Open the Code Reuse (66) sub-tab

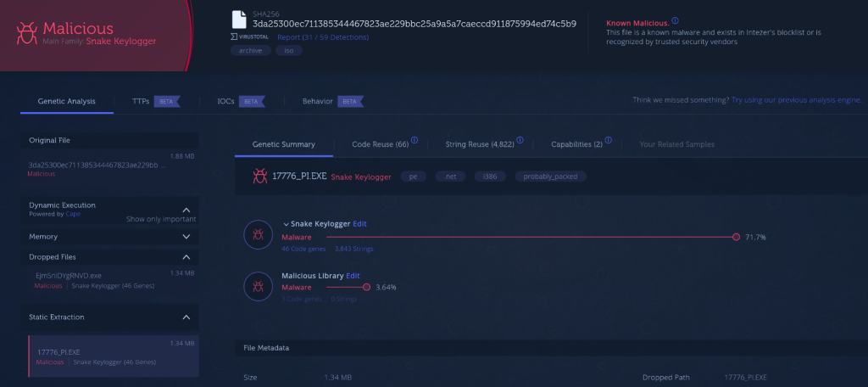(381, 144)
